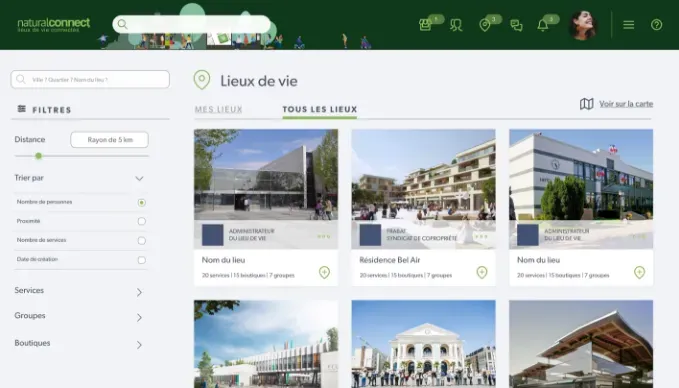Click the Filtres sliders icon
The width and height of the screenshot is (679, 388).
22,109
